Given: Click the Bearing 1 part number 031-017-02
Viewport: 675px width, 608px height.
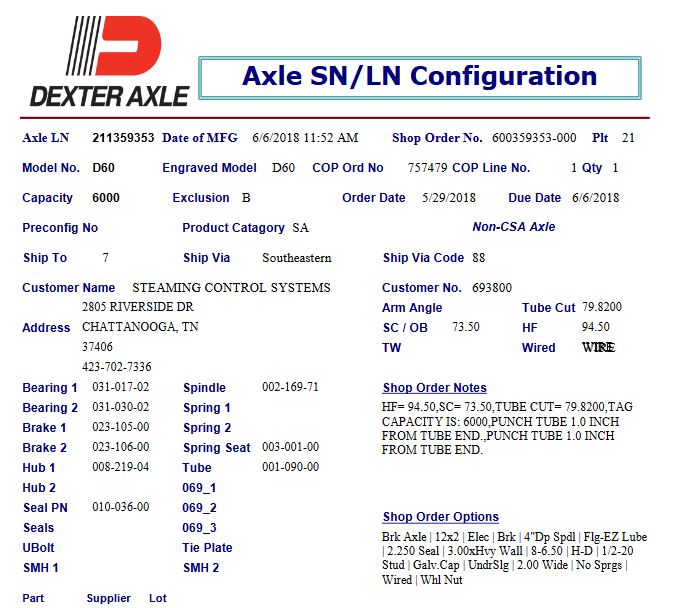Looking at the screenshot, I should click(121, 387).
